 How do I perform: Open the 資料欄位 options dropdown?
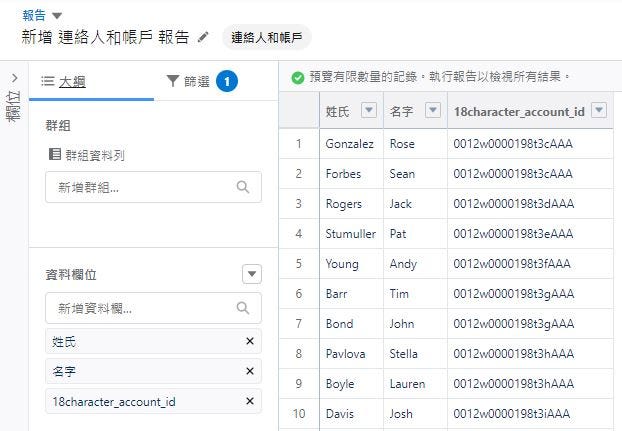(252, 274)
